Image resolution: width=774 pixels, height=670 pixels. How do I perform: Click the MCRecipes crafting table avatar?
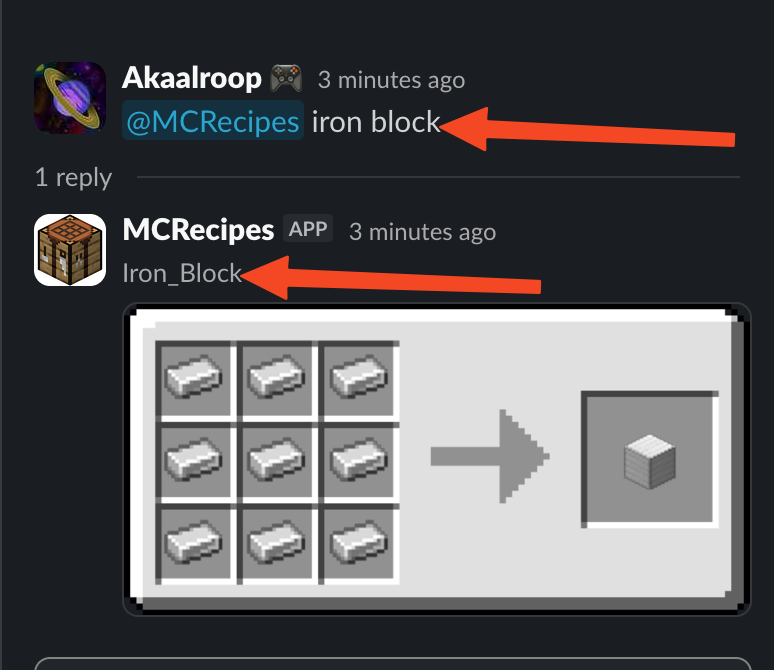pos(70,250)
